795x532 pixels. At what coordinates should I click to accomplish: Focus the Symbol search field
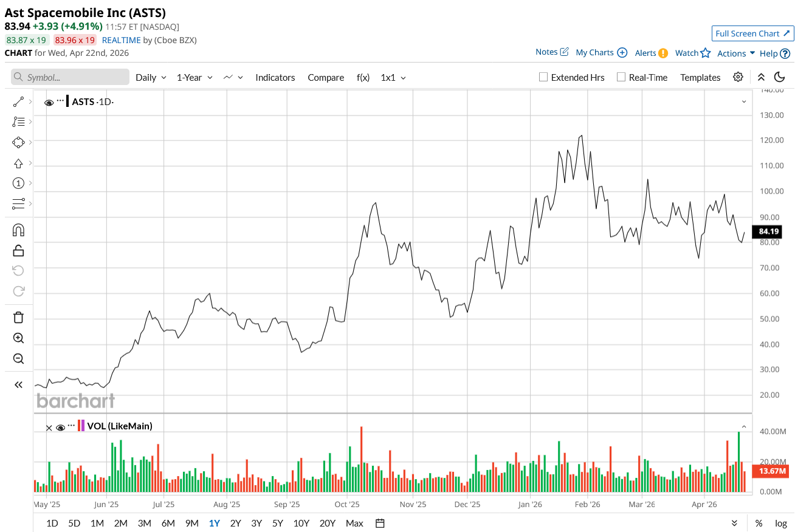pyautogui.click(x=70, y=77)
